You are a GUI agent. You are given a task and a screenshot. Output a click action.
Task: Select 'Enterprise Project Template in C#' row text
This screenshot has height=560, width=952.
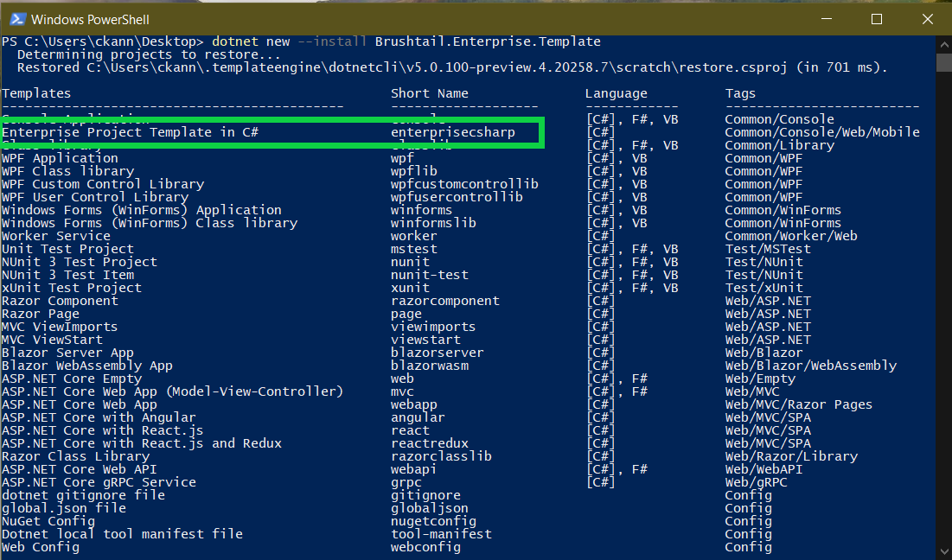130,132
